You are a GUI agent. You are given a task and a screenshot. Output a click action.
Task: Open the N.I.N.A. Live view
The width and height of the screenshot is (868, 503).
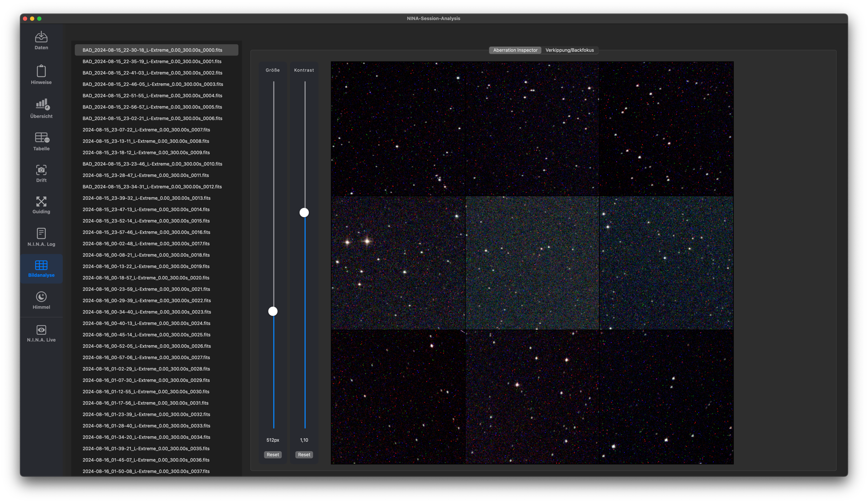[41, 333]
